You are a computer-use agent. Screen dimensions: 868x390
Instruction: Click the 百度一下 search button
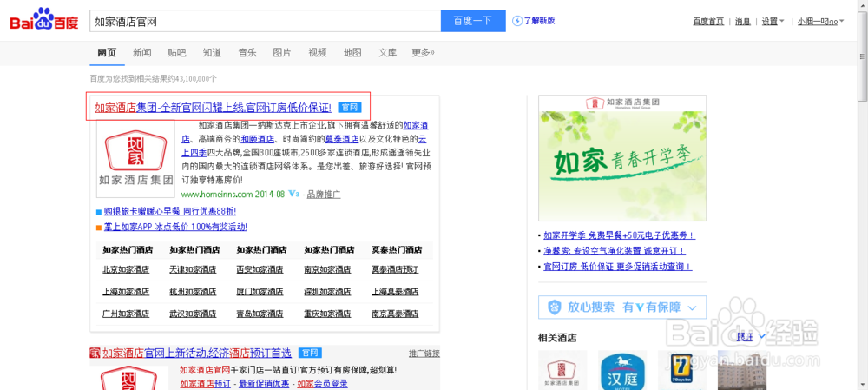473,21
